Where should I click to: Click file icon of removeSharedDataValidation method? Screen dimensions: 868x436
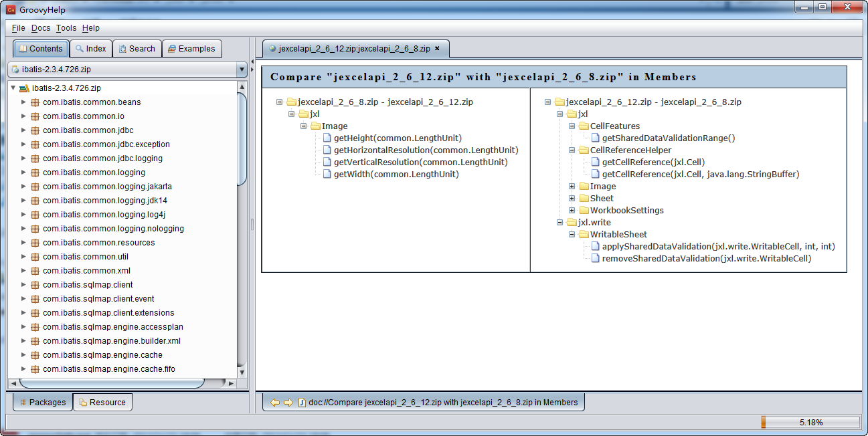(x=596, y=259)
